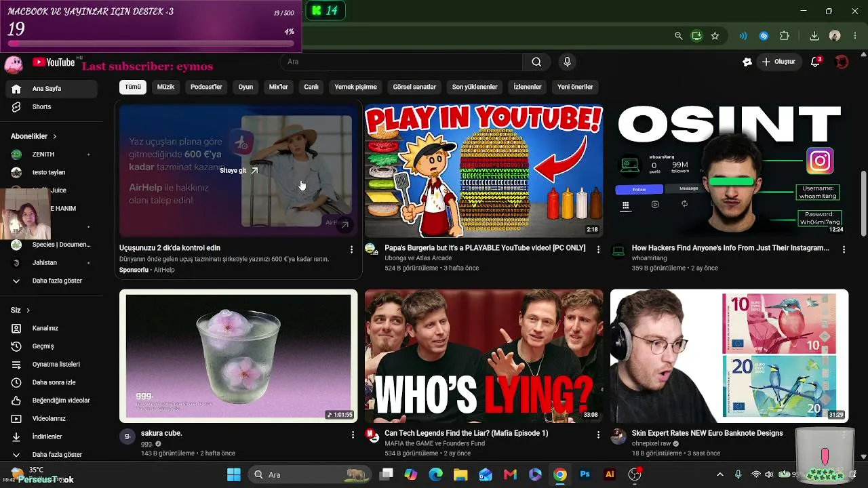
Task: Open Microsoft Edge from the taskbar
Action: click(x=435, y=474)
